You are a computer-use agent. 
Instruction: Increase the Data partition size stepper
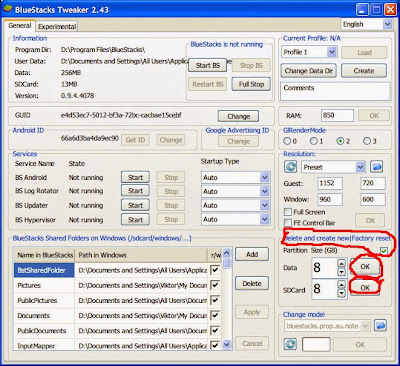pyautogui.click(x=341, y=263)
